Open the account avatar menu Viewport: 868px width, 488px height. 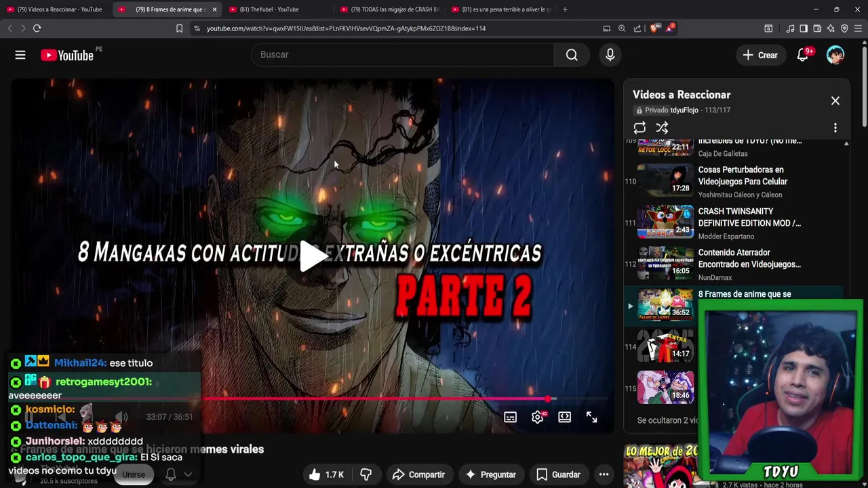coord(835,55)
